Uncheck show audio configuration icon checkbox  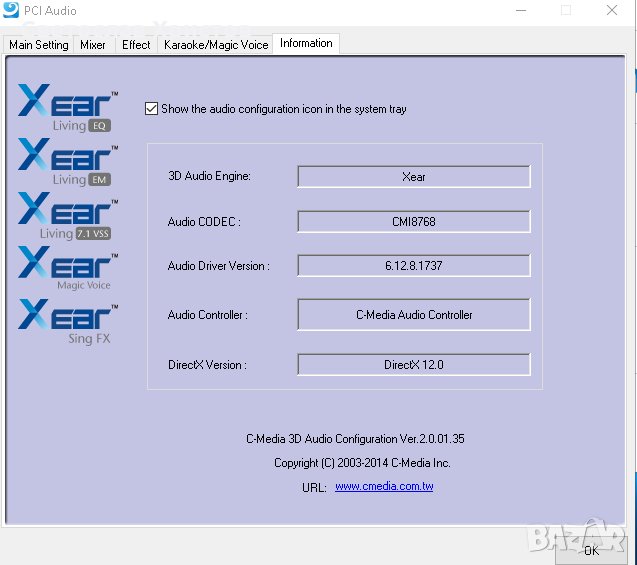pyautogui.click(x=152, y=109)
